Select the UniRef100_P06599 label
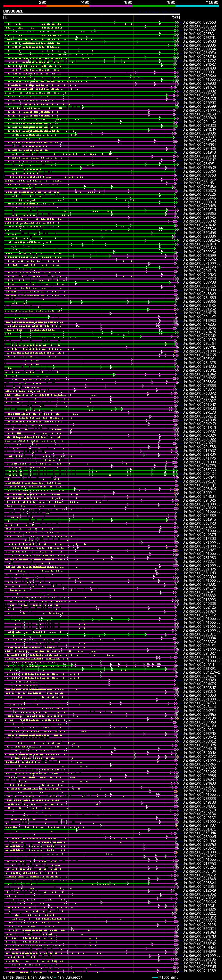The width and height of the screenshot is (222, 980). tap(199, 256)
